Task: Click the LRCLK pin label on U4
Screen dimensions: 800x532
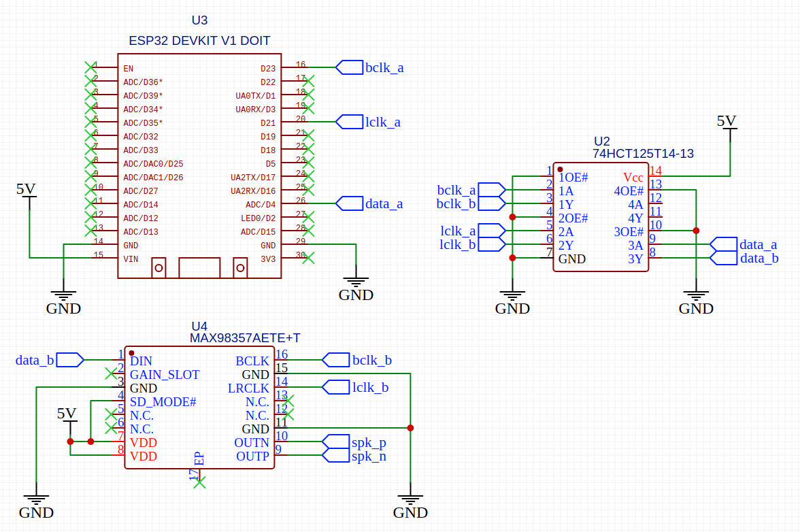Action: pyautogui.click(x=248, y=388)
